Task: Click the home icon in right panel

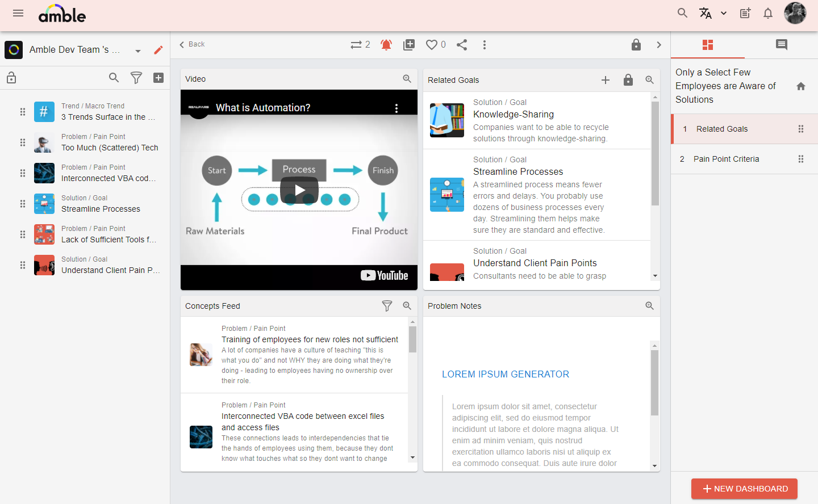Action: click(801, 86)
